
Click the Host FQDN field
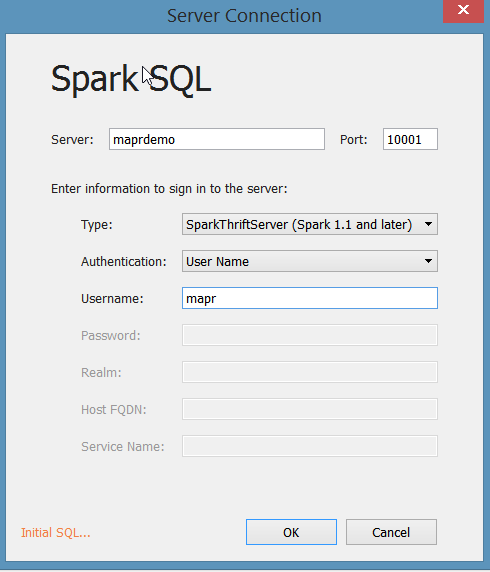(310, 409)
